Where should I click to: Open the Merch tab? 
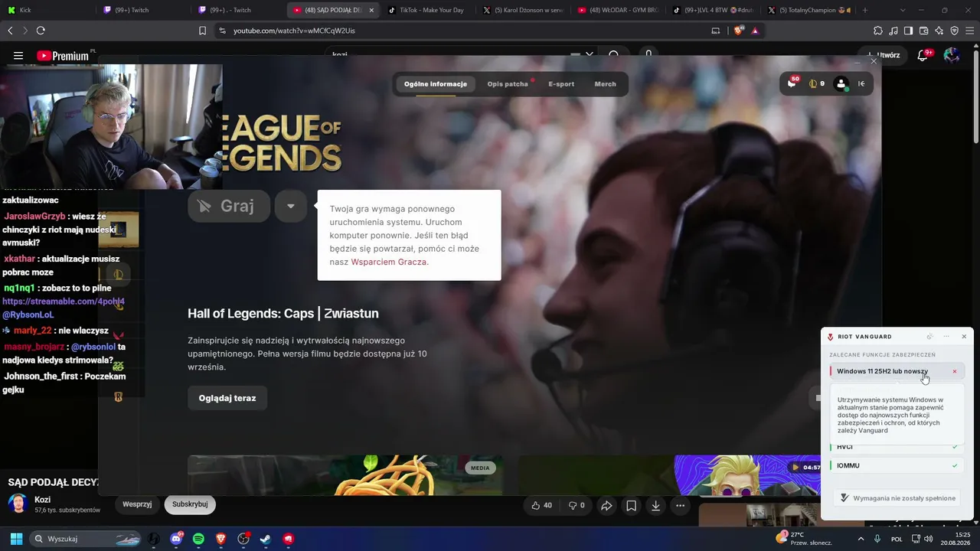(x=605, y=84)
